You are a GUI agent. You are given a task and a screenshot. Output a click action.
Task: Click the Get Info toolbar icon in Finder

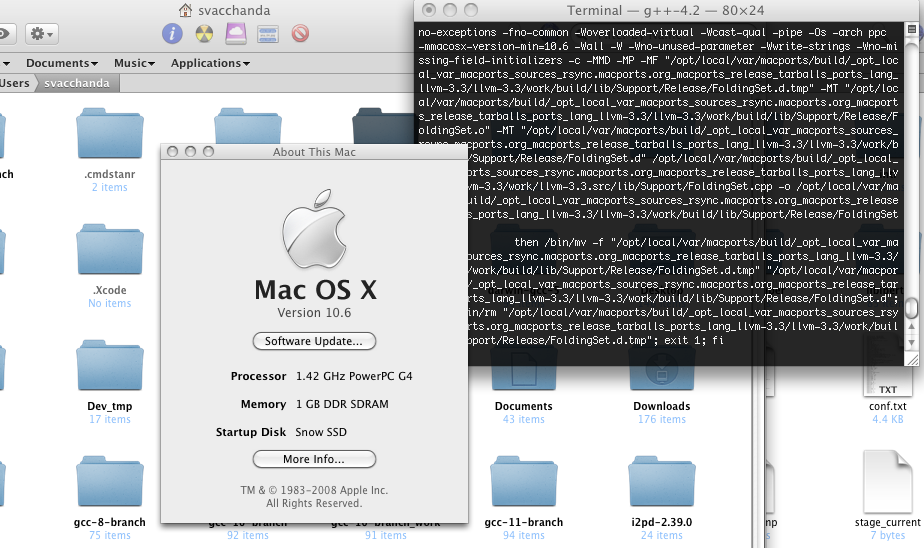tap(172, 34)
